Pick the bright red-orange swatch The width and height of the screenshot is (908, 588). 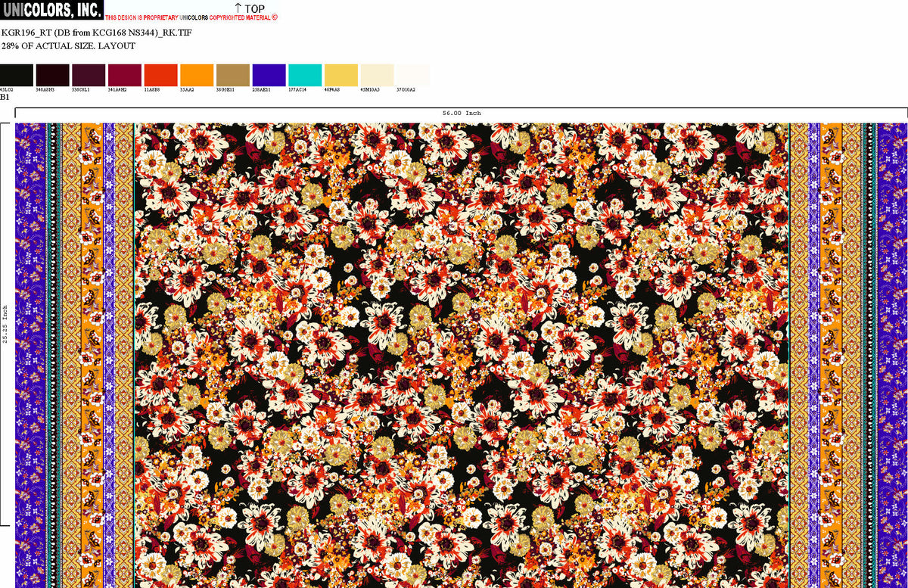click(160, 75)
